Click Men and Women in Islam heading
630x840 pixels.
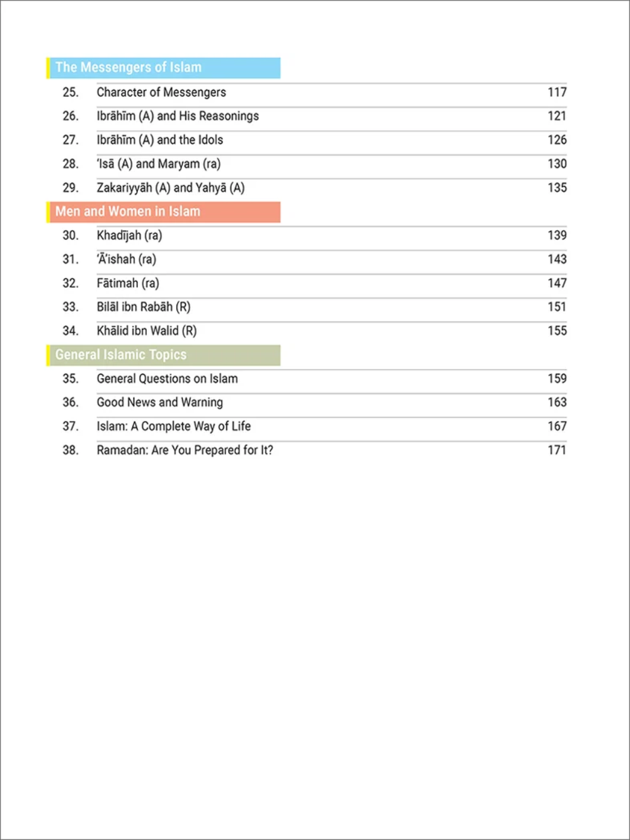[128, 212]
